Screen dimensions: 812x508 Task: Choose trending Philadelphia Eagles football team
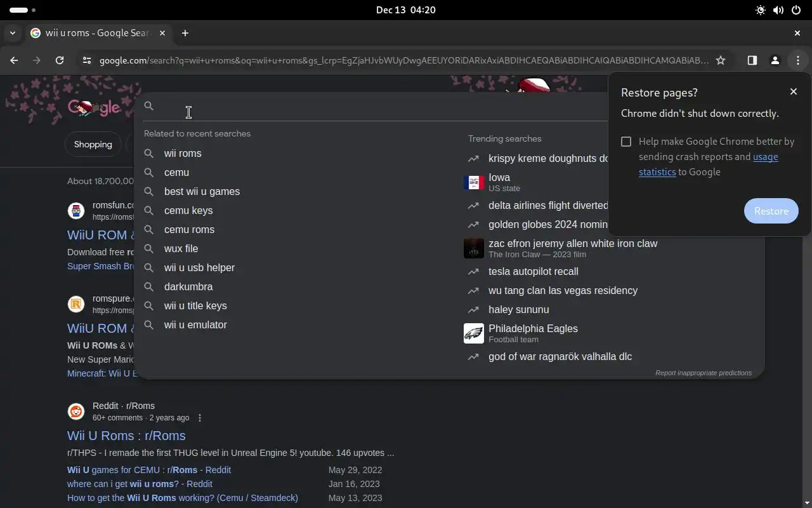tap(533, 333)
